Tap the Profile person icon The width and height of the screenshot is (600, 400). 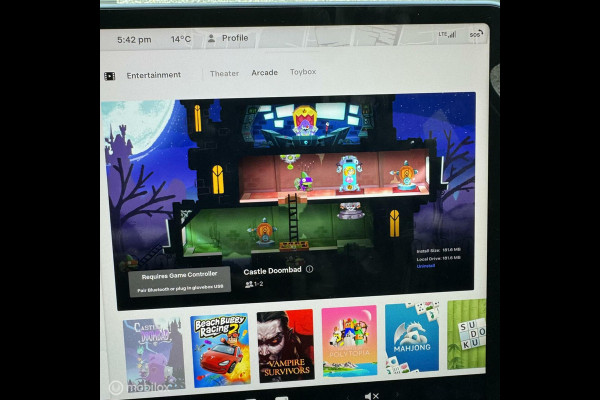(x=211, y=39)
